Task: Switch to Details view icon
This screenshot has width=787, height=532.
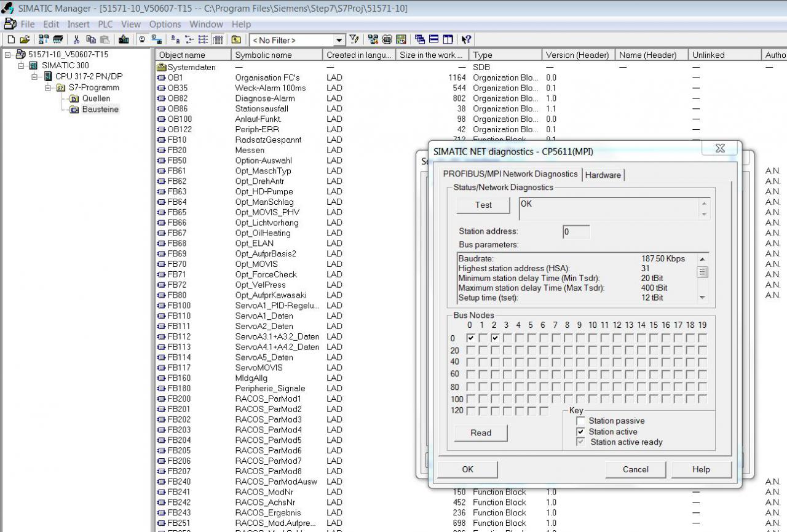Action: [x=218, y=40]
